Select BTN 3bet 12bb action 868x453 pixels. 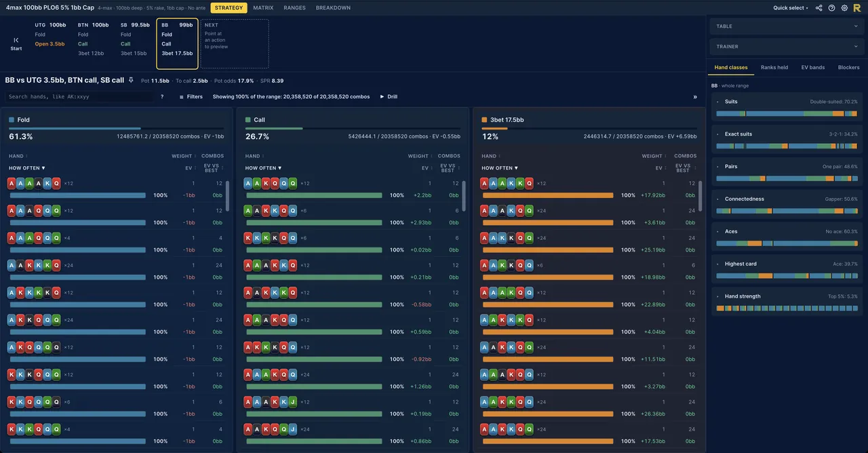tap(91, 54)
